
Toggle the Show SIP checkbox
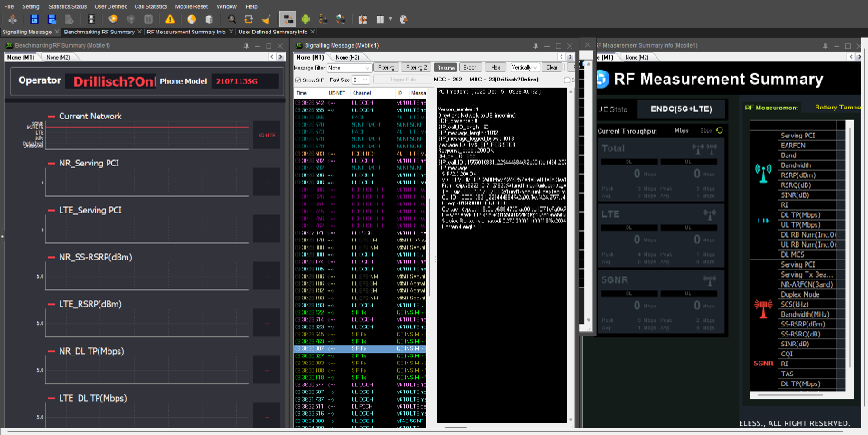299,80
